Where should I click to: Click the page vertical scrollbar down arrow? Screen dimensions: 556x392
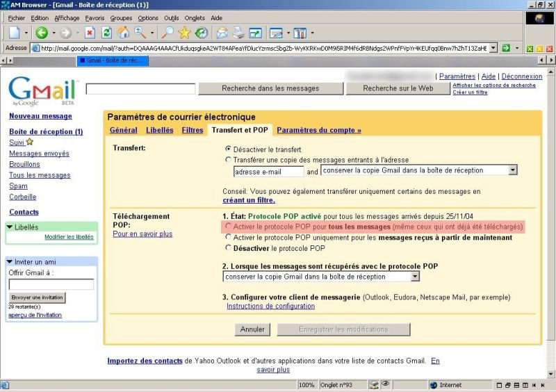[x=550, y=373]
